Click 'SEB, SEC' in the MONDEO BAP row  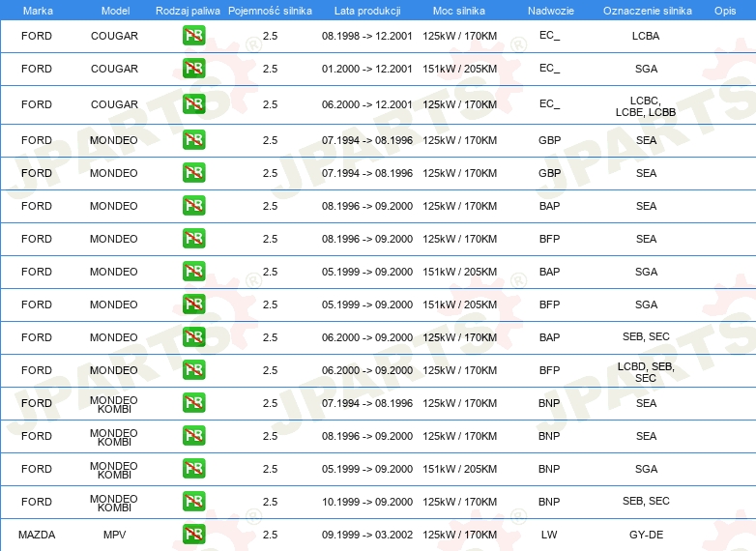pyautogui.click(x=646, y=336)
